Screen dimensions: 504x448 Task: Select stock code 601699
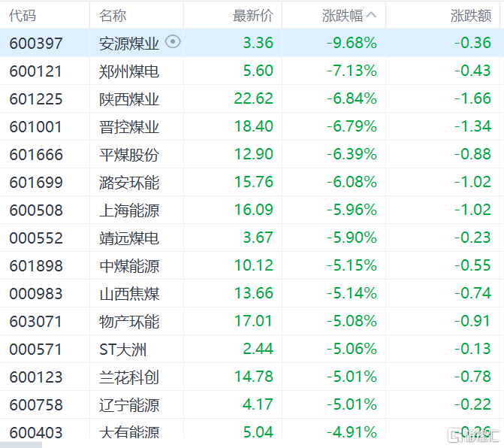point(36,183)
